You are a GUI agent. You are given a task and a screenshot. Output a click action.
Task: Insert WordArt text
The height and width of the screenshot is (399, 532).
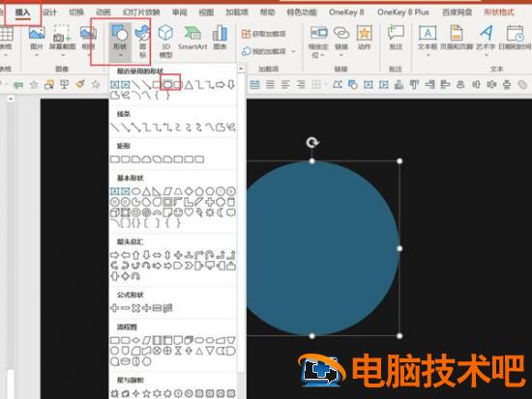[486, 38]
